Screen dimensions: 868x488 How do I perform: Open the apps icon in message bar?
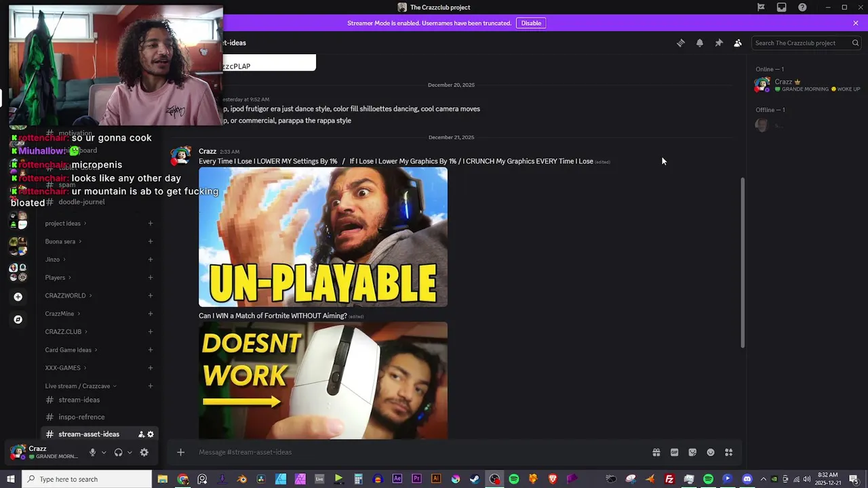pos(729,452)
